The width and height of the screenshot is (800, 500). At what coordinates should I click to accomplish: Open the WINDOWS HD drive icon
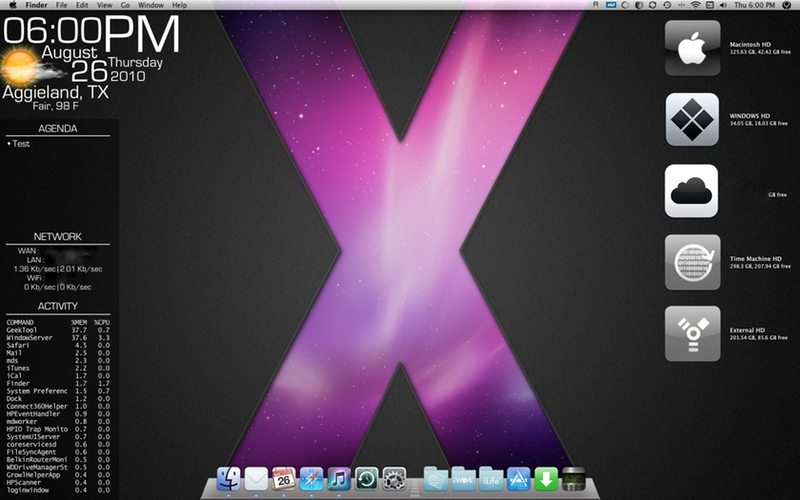tap(692, 119)
